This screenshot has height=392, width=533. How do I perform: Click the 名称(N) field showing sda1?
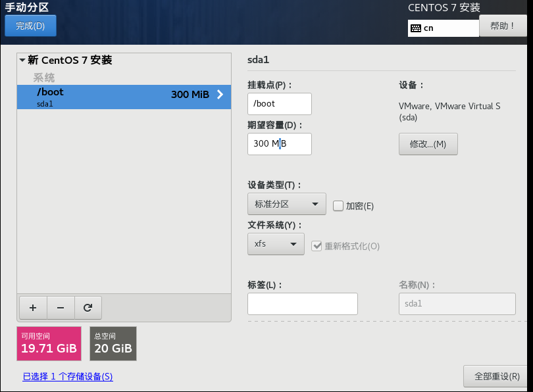pos(457,304)
